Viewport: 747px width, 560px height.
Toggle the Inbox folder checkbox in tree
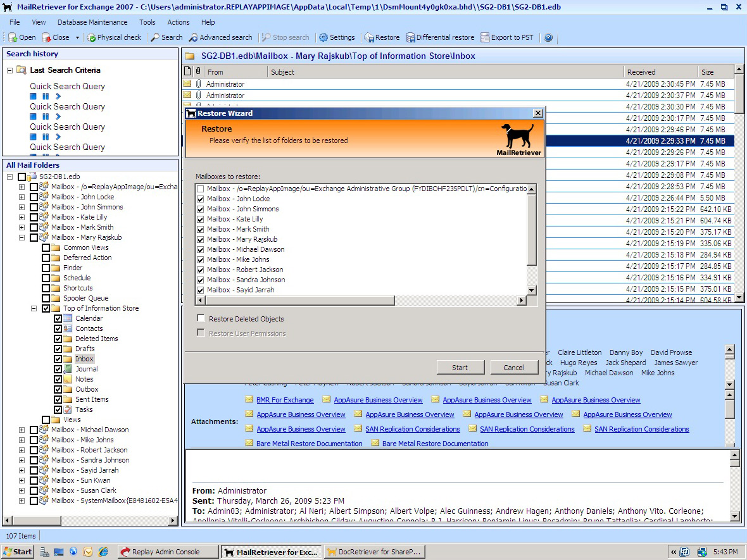[x=58, y=359]
